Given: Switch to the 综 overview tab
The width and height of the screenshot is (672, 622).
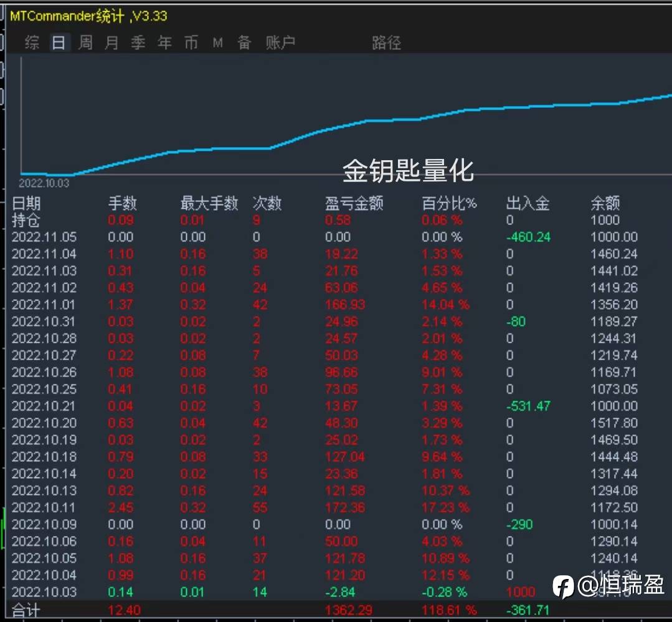Looking at the screenshot, I should pyautogui.click(x=32, y=42).
